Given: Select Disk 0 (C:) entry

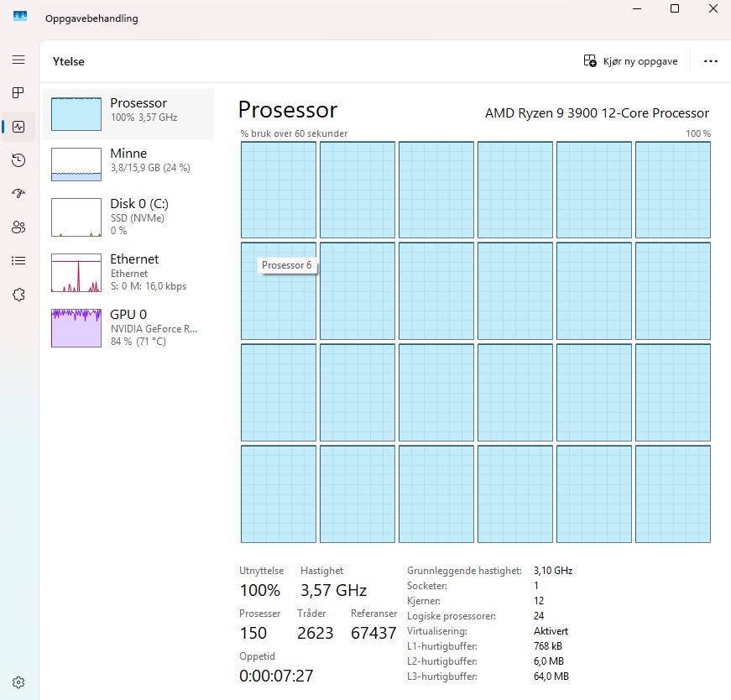Looking at the screenshot, I should (x=128, y=217).
